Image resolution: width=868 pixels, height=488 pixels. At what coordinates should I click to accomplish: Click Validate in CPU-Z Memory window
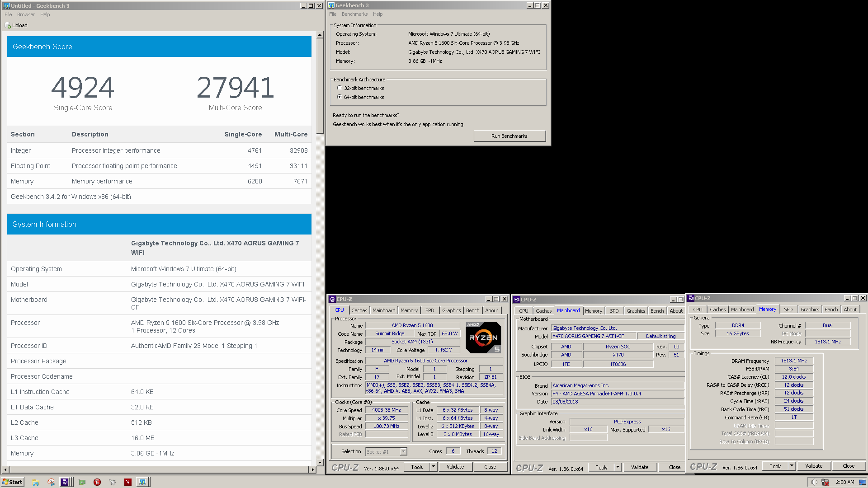point(814,466)
